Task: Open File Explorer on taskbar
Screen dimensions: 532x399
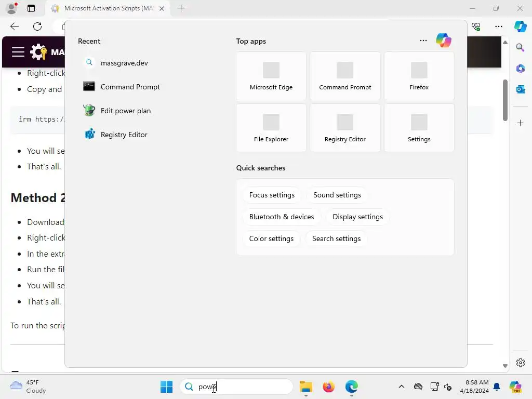Action: coord(305,387)
